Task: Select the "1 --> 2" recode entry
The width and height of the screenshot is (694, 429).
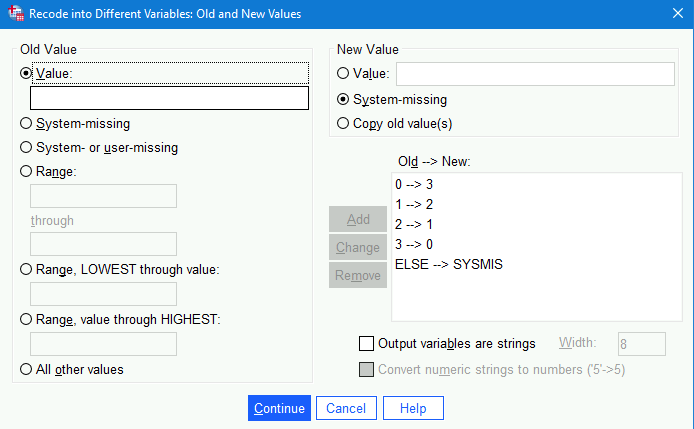Action: click(x=414, y=204)
